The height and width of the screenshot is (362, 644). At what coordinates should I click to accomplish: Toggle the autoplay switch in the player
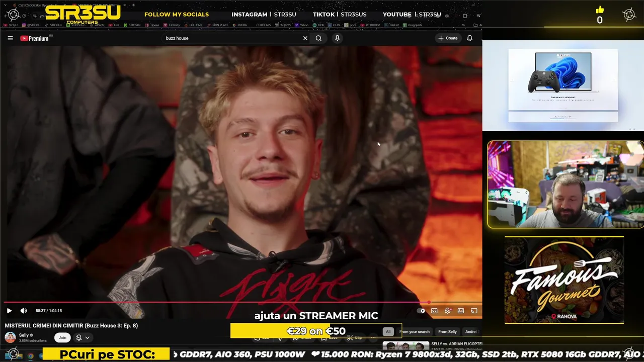pyautogui.click(x=422, y=311)
